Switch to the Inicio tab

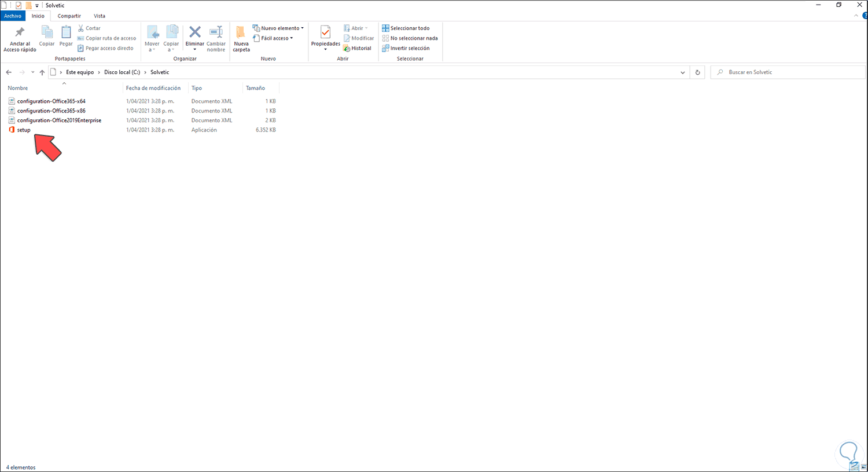(38, 16)
